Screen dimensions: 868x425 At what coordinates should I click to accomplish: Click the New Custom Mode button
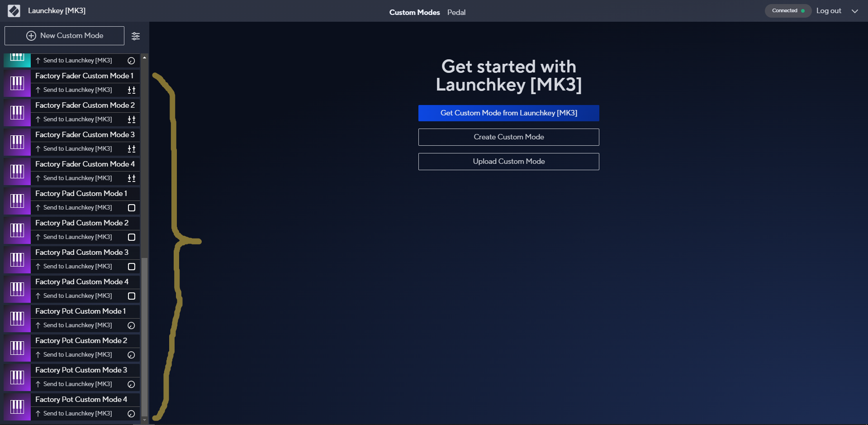[x=64, y=36]
